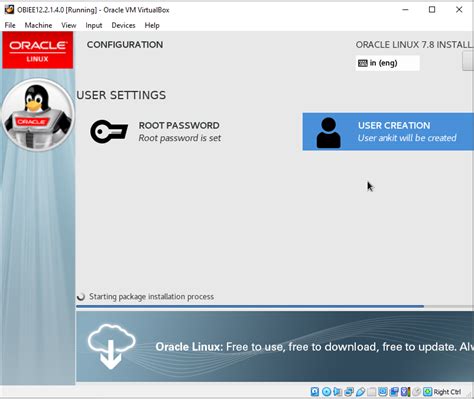Open the Help menu
This screenshot has height=399, width=474.
tap(152, 25)
